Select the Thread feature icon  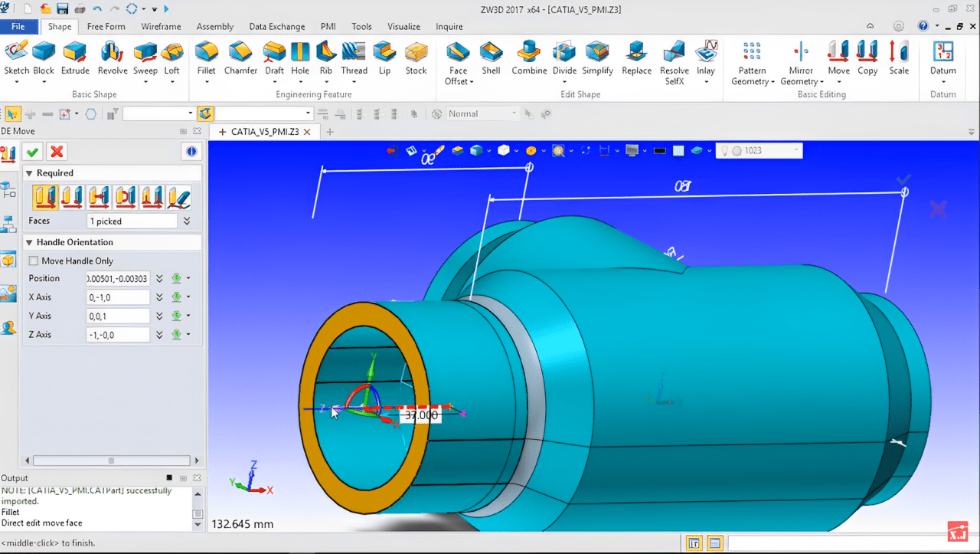354,58
